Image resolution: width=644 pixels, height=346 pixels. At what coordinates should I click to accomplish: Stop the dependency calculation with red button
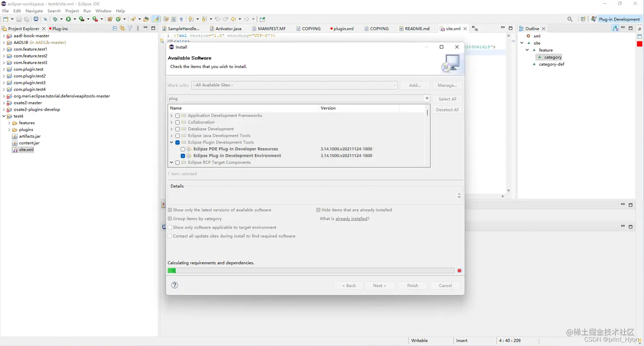tap(459, 271)
